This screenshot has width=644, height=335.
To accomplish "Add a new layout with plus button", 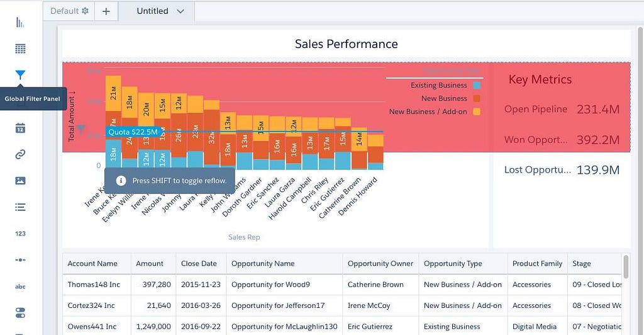I will [x=106, y=11].
